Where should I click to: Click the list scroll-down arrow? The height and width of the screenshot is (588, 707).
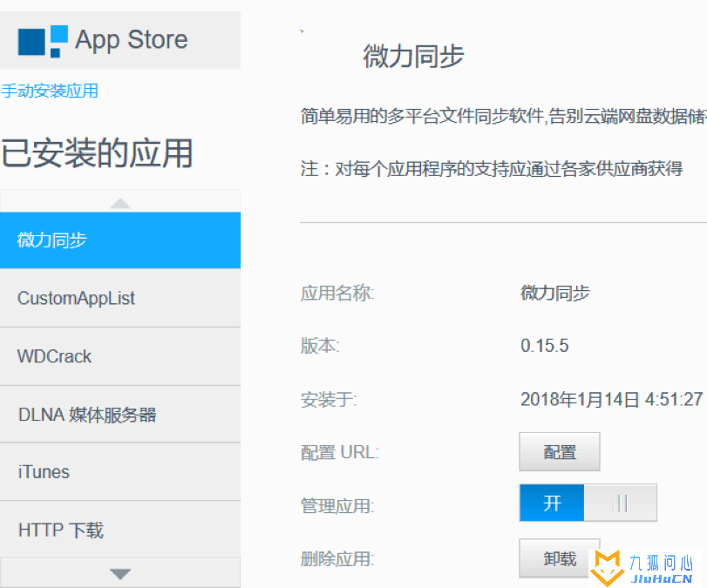[120, 573]
